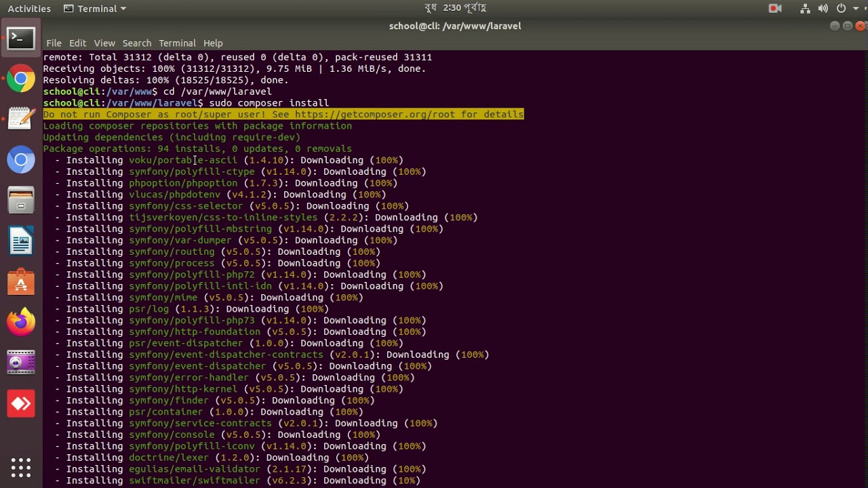The height and width of the screenshot is (488, 868).
Task: Open the Terminal app menu in top bar
Action: pos(95,8)
